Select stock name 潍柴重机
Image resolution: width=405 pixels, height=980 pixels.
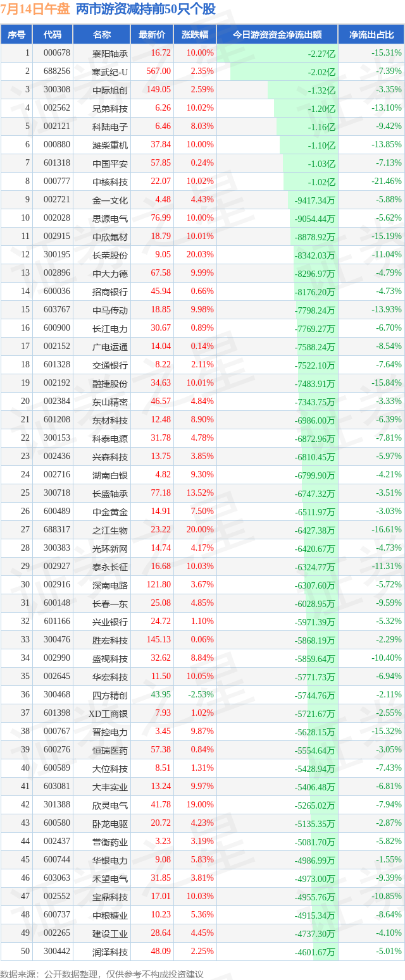110,145
